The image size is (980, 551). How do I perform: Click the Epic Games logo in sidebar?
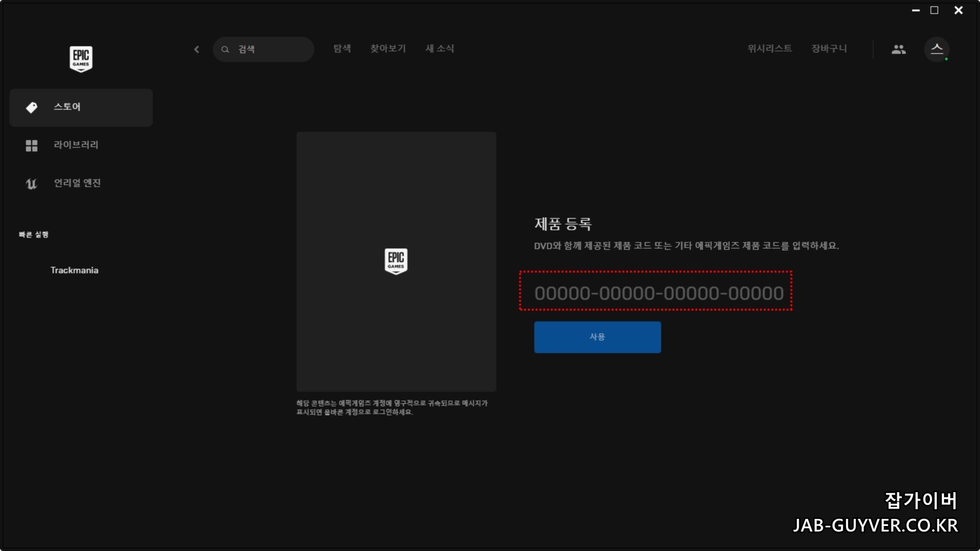(81, 59)
